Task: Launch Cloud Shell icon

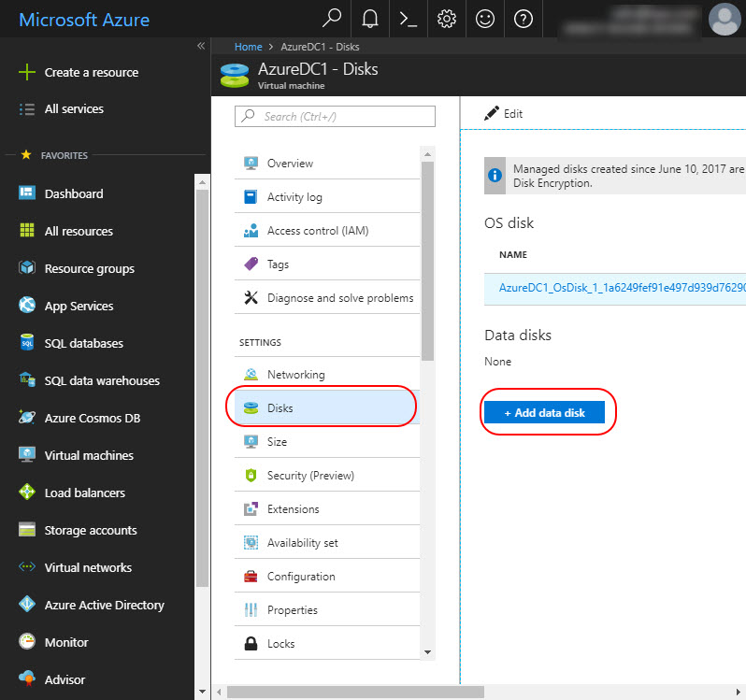Action: (x=409, y=19)
